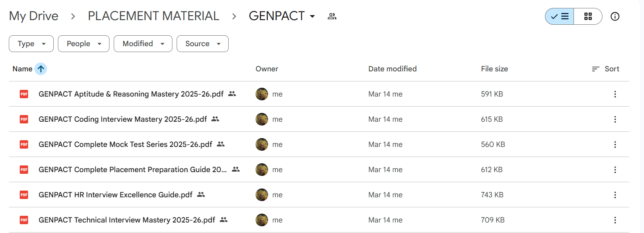Select GENPACT HR Interview Excellence Guide.pdf

[115, 195]
